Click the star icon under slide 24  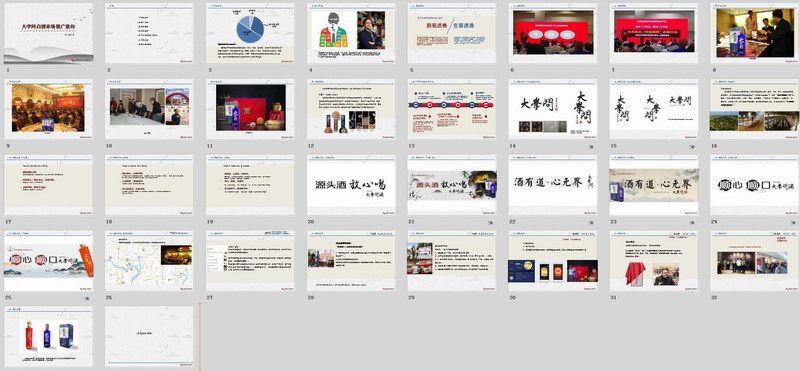point(793,223)
